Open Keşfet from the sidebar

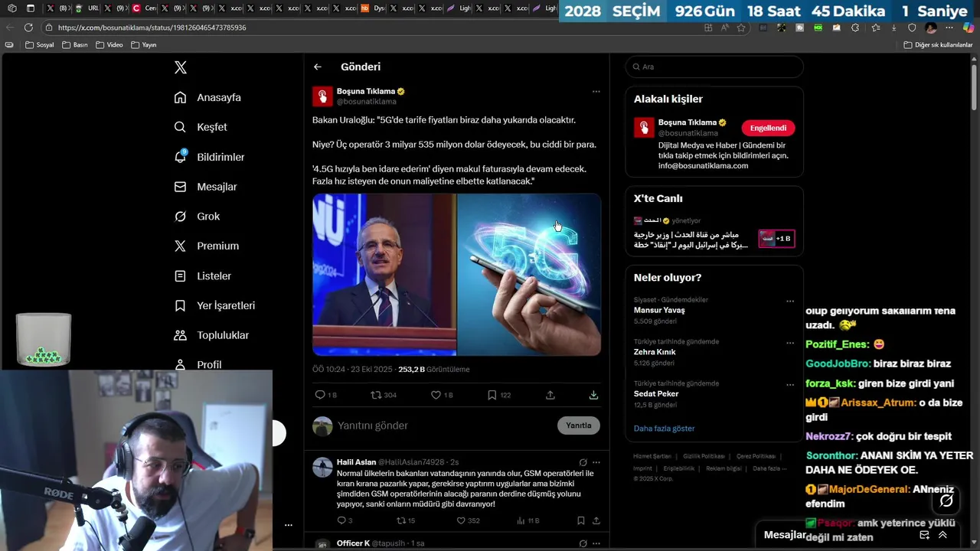[201, 127]
